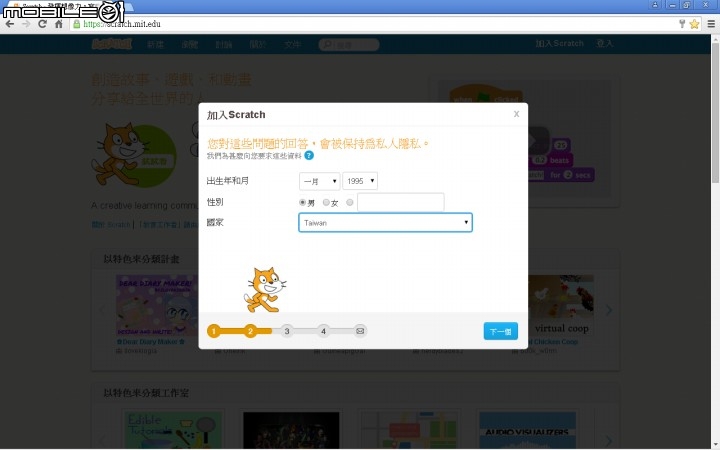The width and height of the screenshot is (720, 450).
Task: Click the Scratch cat mascot in the dialog
Action: 264,289
